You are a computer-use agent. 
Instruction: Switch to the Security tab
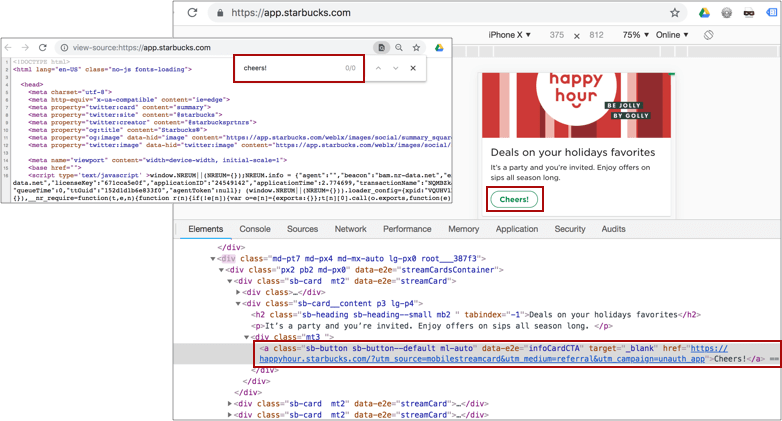pos(570,229)
